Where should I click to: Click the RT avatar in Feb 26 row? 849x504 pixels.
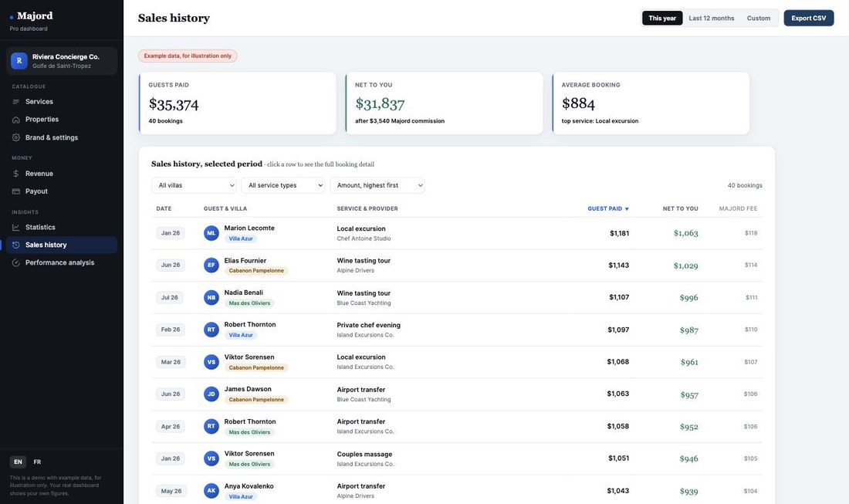tap(211, 330)
